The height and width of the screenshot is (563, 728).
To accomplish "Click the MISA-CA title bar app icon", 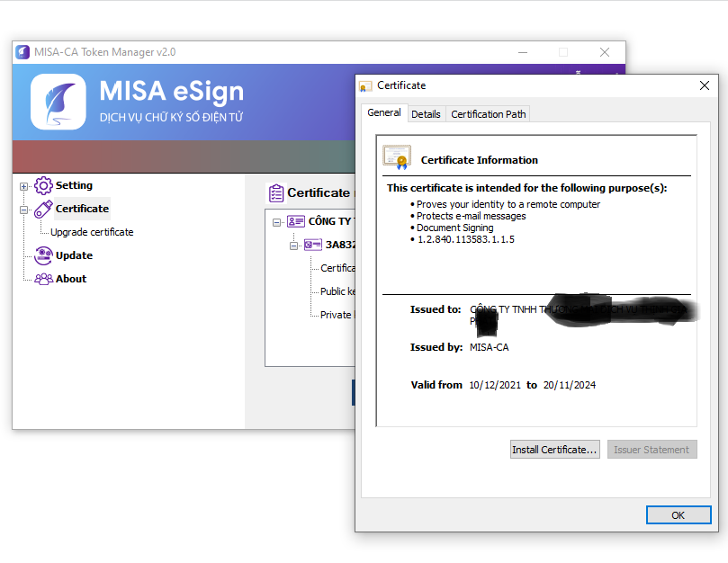I will coord(22,52).
